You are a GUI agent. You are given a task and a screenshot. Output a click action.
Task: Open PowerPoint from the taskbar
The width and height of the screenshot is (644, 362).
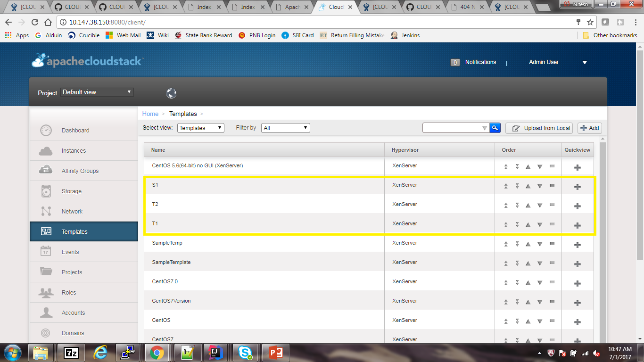(275, 353)
